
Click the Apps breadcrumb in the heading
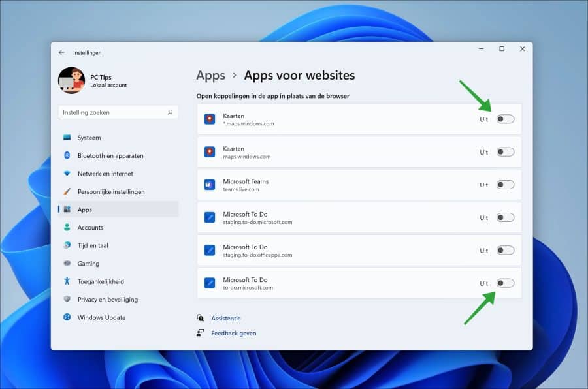click(211, 76)
